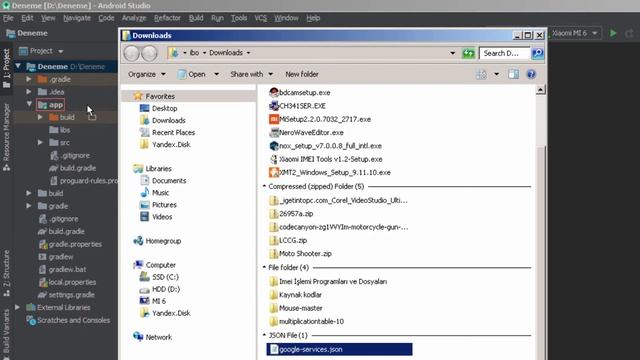Select Homegroup in navigation pane
Viewport: 640px width, 360px height.
click(x=157, y=241)
